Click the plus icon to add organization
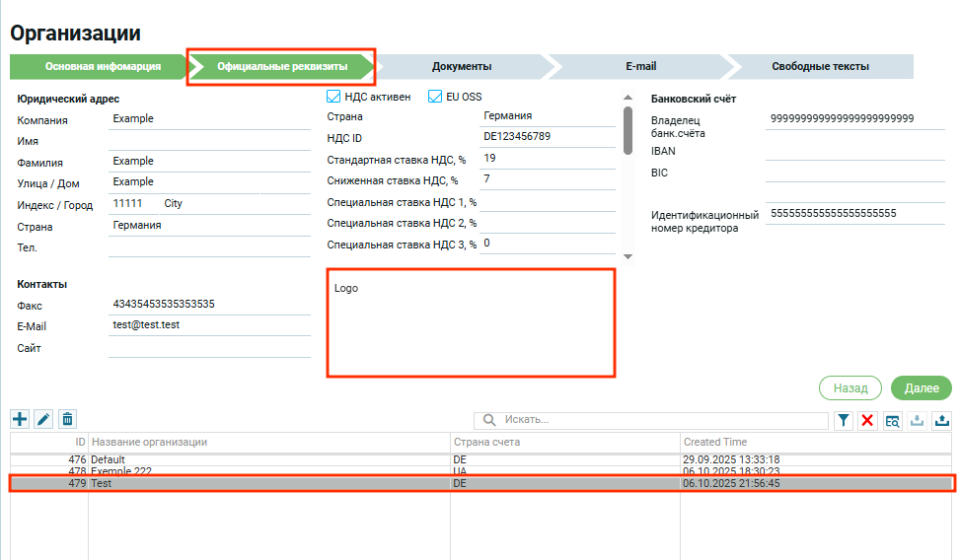The width and height of the screenshot is (960, 560). pos(20,420)
